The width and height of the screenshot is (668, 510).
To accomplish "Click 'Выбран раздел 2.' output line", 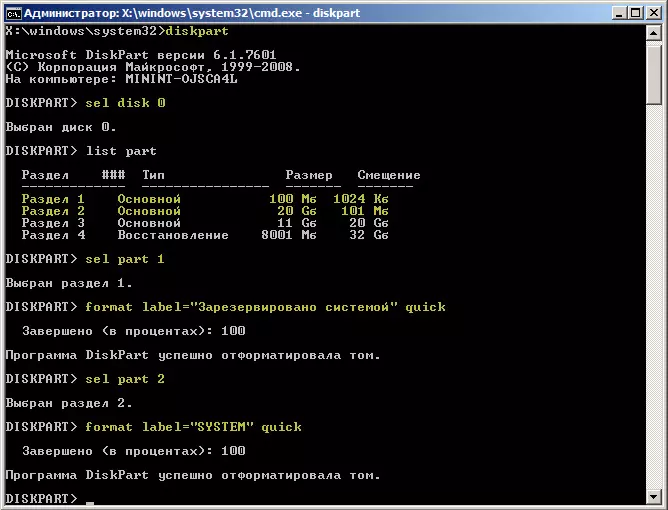I will coord(69,403).
